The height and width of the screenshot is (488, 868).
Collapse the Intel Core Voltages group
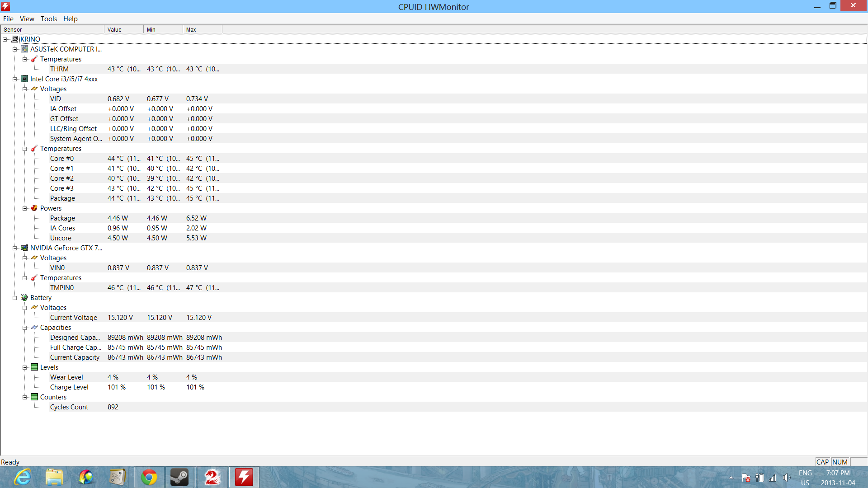point(25,89)
